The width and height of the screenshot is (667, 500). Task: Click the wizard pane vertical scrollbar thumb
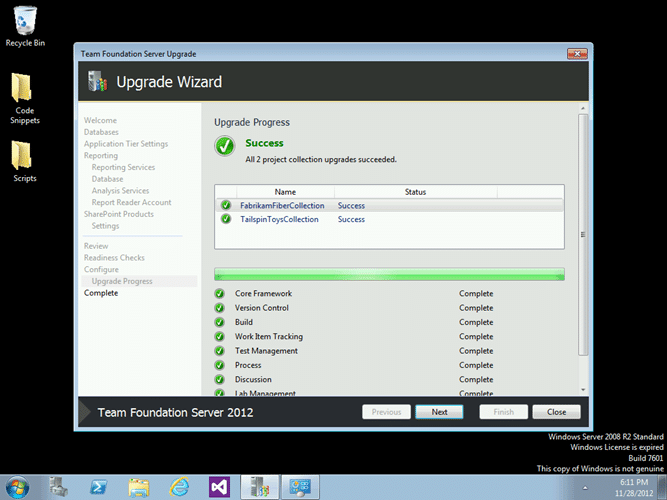(583, 234)
